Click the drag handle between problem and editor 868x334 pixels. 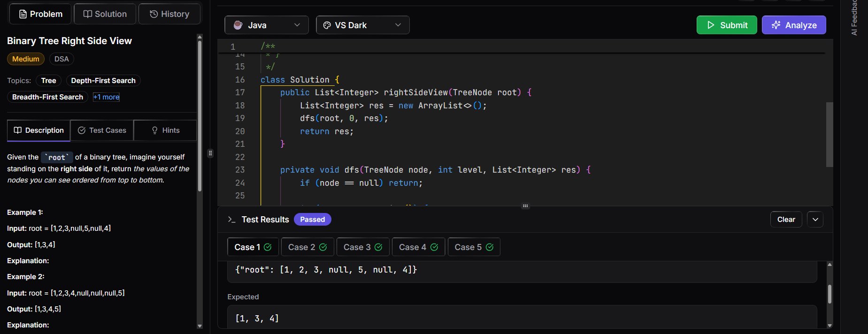210,153
